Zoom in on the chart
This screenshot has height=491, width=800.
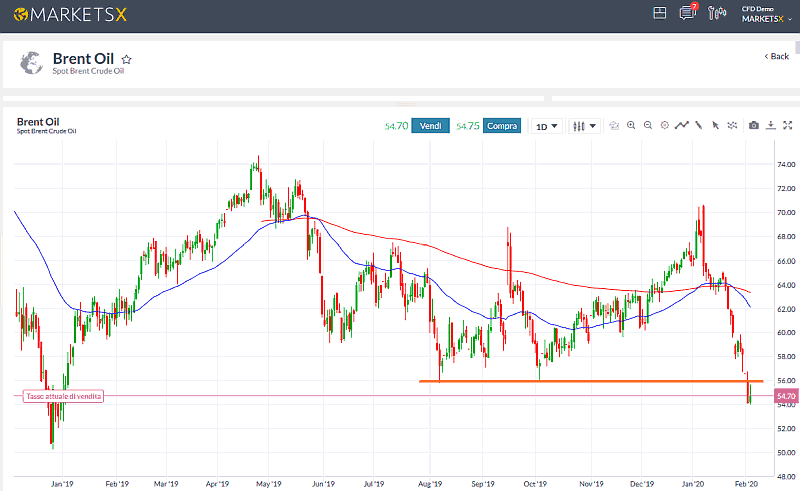pyautogui.click(x=631, y=126)
